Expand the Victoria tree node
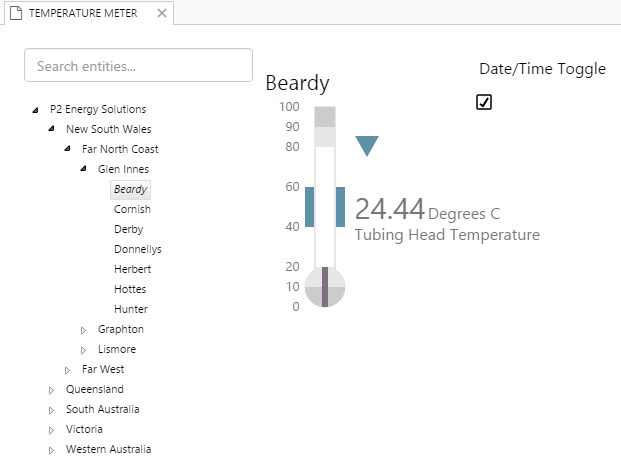 pos(52,430)
